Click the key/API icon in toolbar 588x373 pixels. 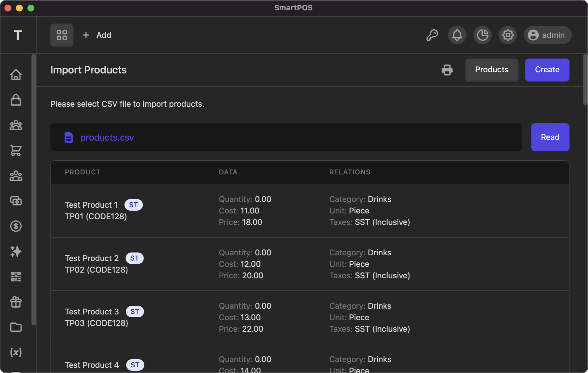(432, 35)
